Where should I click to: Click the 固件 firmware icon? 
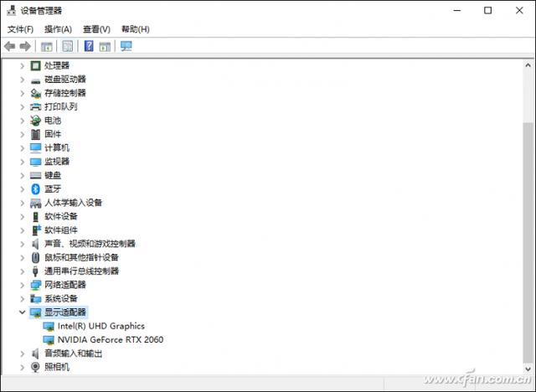click(x=35, y=134)
